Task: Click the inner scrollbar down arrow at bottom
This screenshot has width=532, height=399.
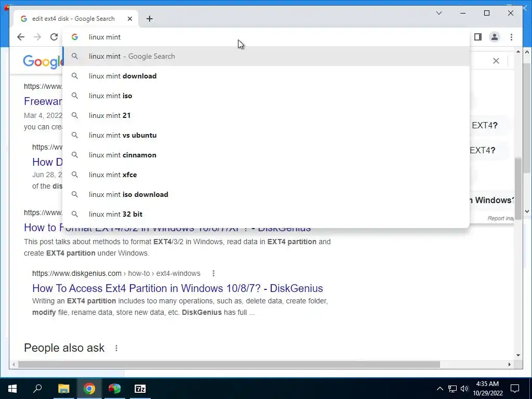Action: click(x=518, y=355)
